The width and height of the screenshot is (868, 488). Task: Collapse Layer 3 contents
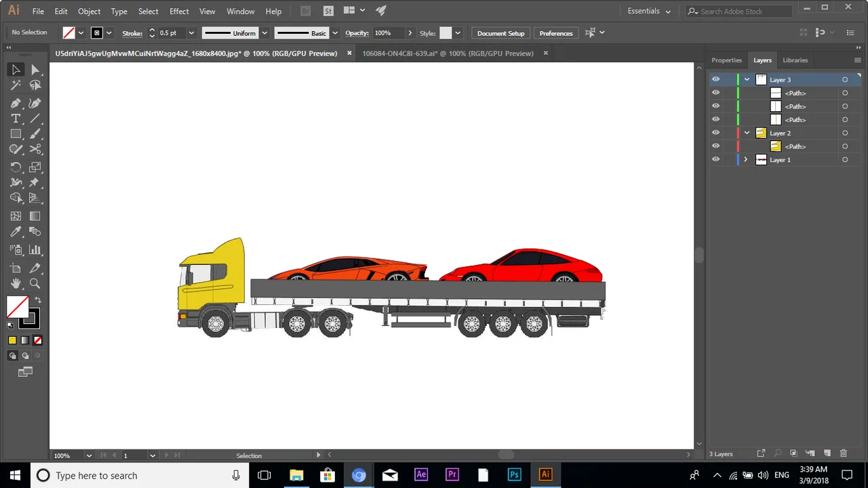(747, 79)
